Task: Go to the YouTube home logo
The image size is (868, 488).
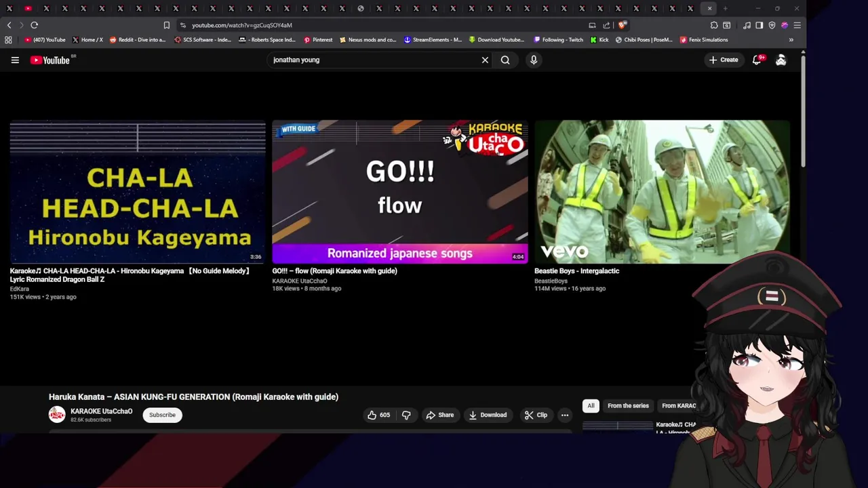Action: [50, 60]
